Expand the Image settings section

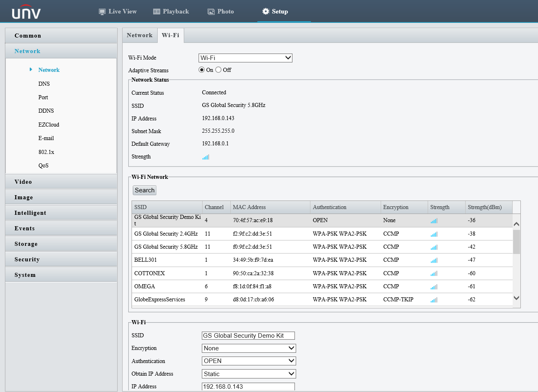[x=61, y=197]
